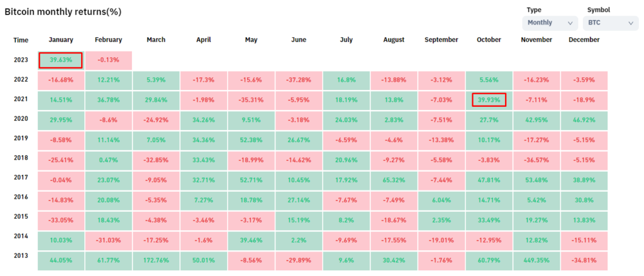644x276 pixels.
Task: Click the 449.35% November 2013 cell
Action: pyautogui.click(x=536, y=260)
